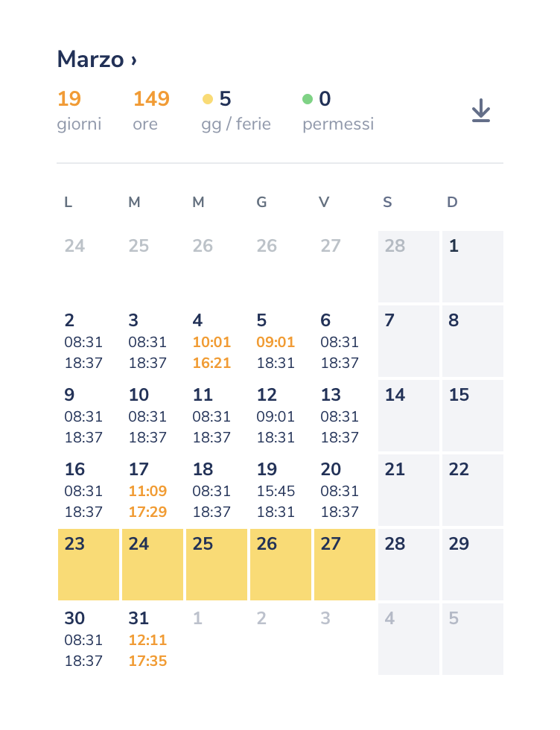Open March 17 calendar day
Screen dimensions: 560x730
(152, 490)
